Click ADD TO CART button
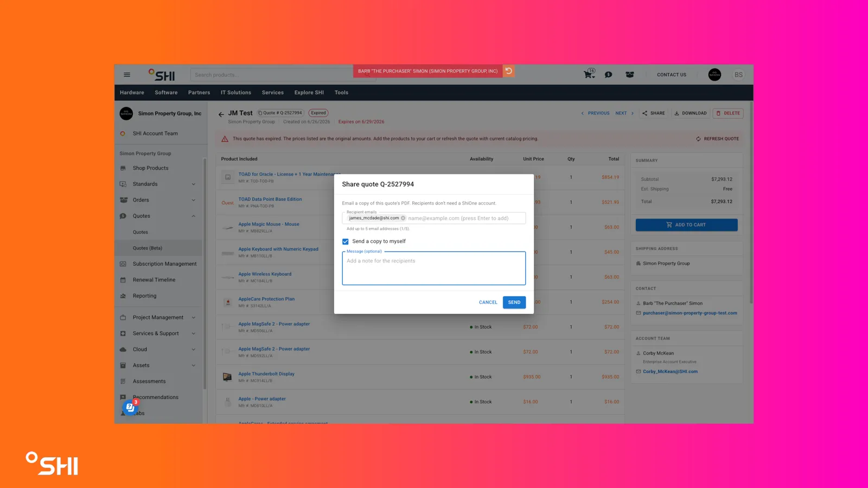Viewport: 868px width, 488px height. click(x=686, y=224)
